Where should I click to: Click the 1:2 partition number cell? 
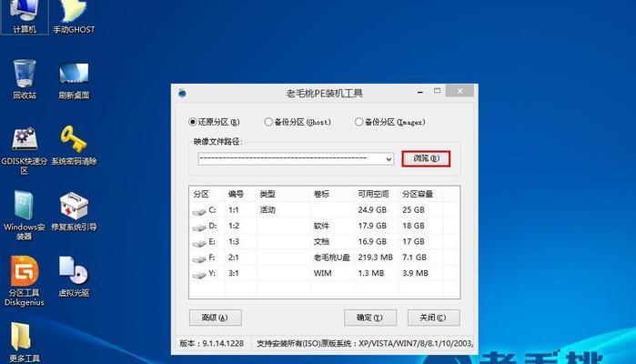click(x=234, y=226)
